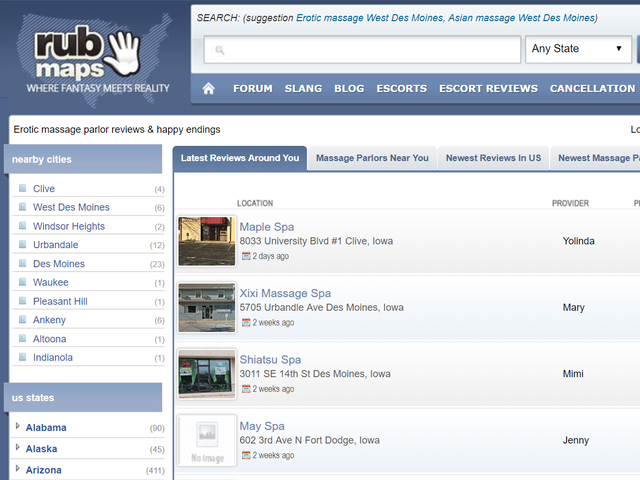
Task: Open Indianola in nearby cities
Action: coord(53,358)
